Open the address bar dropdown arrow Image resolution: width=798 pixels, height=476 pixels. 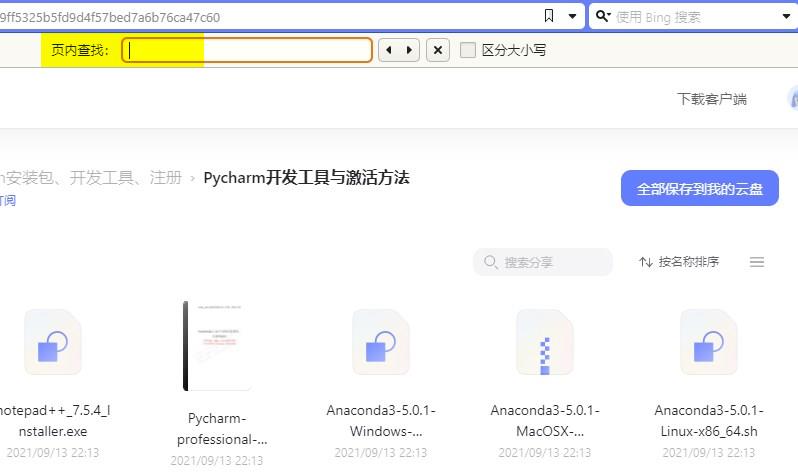tap(572, 16)
